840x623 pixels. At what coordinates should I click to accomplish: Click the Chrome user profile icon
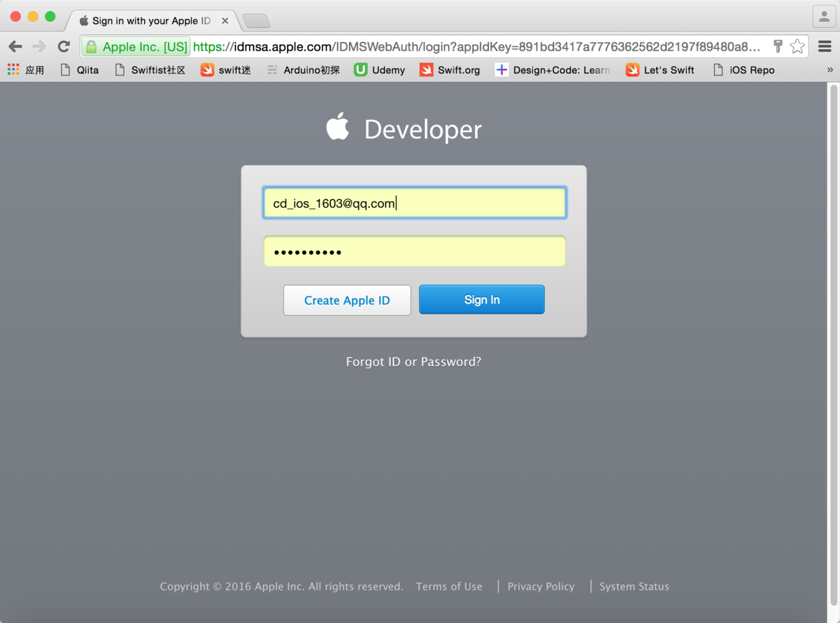point(824,17)
